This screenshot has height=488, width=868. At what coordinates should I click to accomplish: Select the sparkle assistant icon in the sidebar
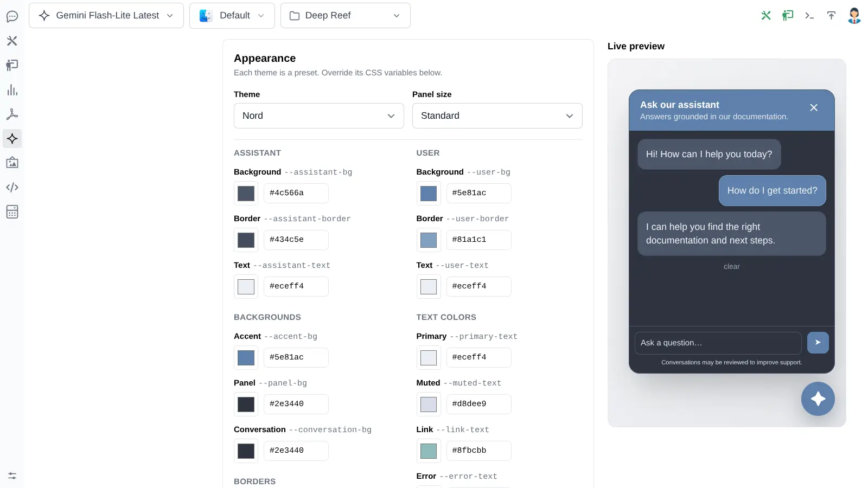pyautogui.click(x=12, y=139)
